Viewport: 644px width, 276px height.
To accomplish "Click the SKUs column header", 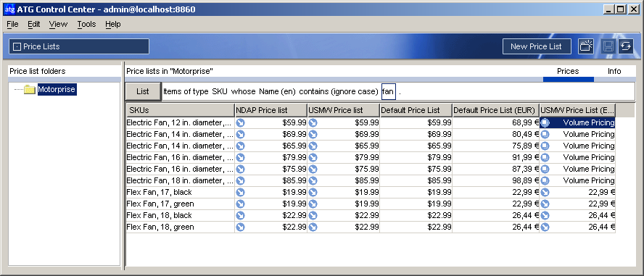I will [181, 110].
